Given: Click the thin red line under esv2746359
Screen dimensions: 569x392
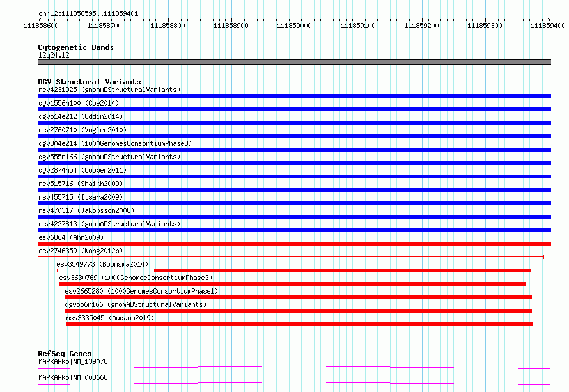Looking at the screenshot, I should 291,257.
